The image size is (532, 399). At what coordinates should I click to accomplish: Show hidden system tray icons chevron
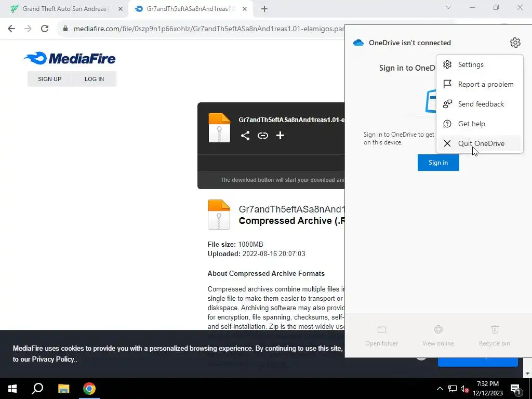click(440, 389)
